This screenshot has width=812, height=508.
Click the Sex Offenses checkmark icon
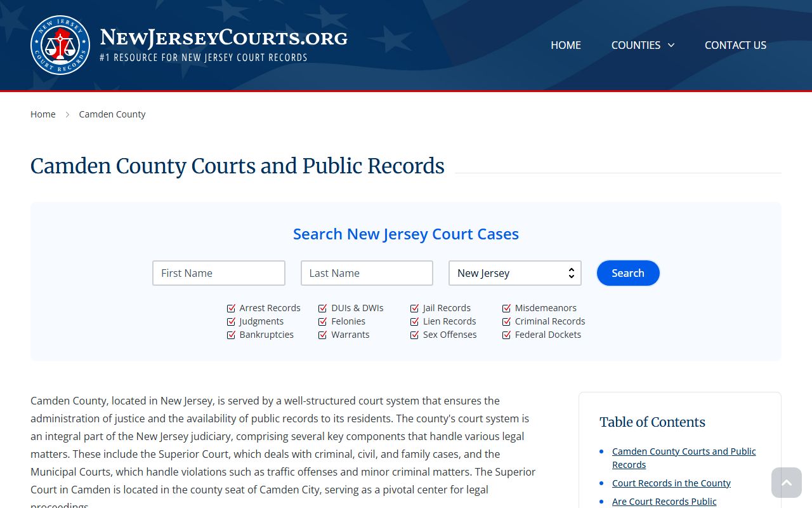point(415,335)
